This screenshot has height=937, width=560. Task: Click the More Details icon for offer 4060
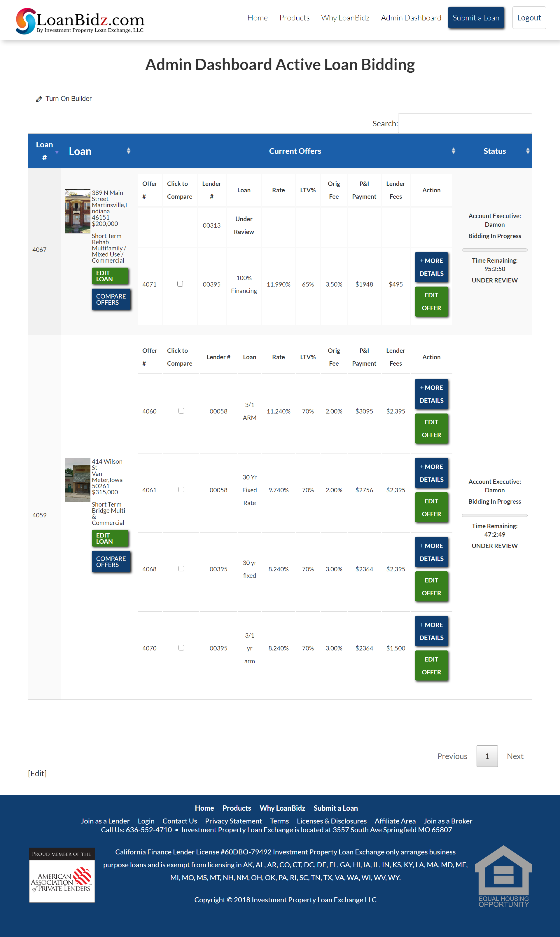coord(431,393)
